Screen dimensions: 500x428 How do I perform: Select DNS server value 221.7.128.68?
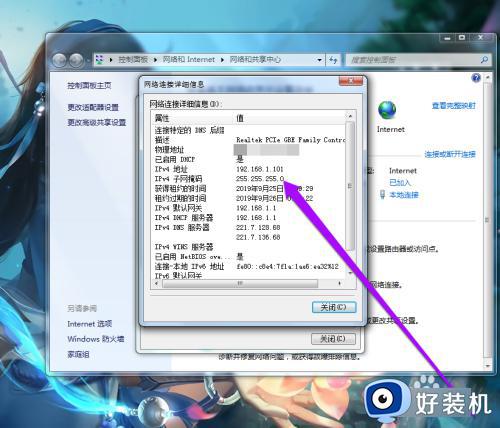coord(258,227)
